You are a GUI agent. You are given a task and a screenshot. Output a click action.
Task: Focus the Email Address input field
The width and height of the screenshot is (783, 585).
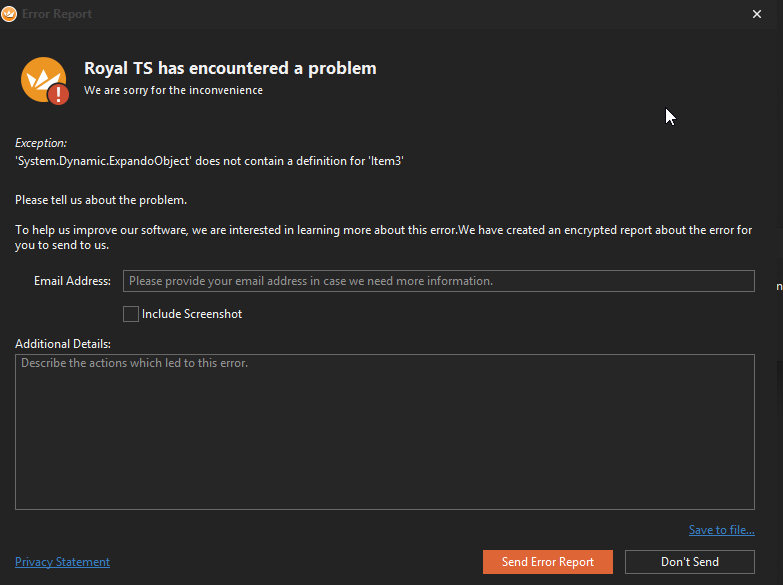point(438,281)
